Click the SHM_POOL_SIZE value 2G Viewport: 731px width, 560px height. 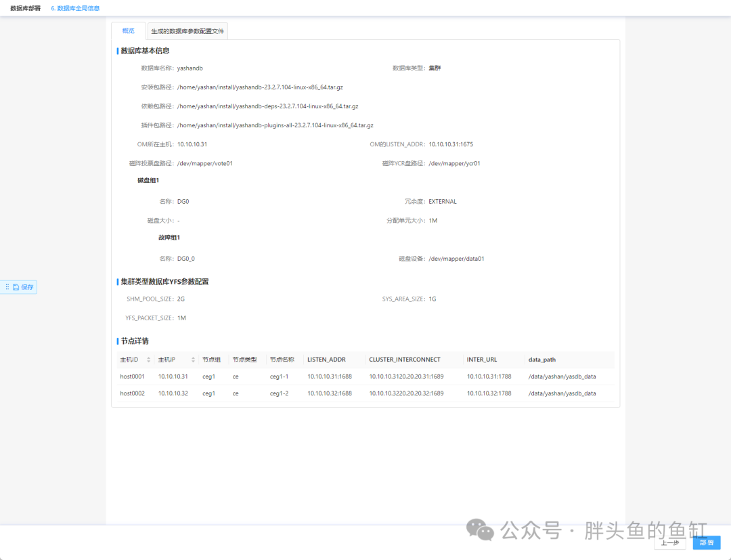pos(181,299)
